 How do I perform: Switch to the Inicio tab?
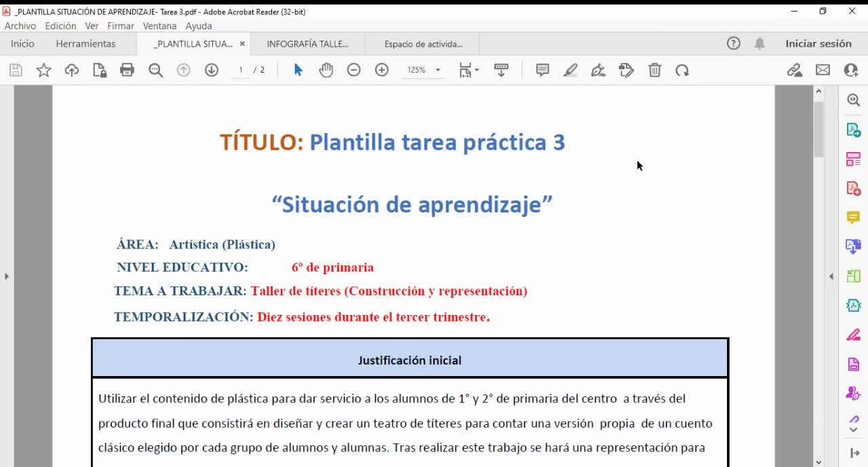(x=22, y=43)
